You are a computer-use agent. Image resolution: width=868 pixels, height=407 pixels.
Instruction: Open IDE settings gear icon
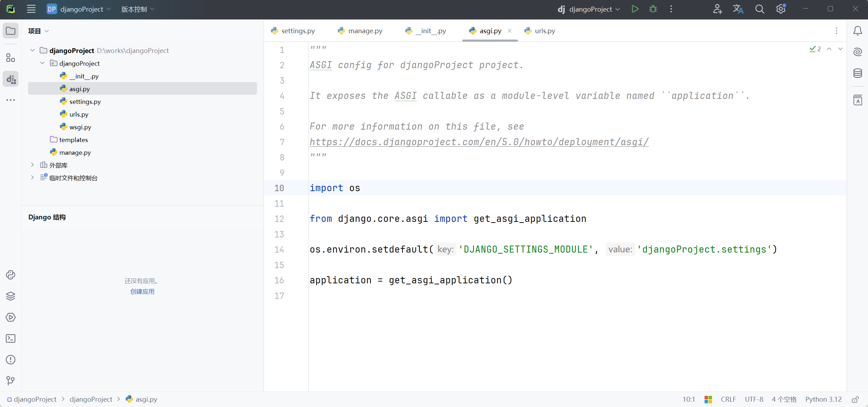[x=781, y=9]
